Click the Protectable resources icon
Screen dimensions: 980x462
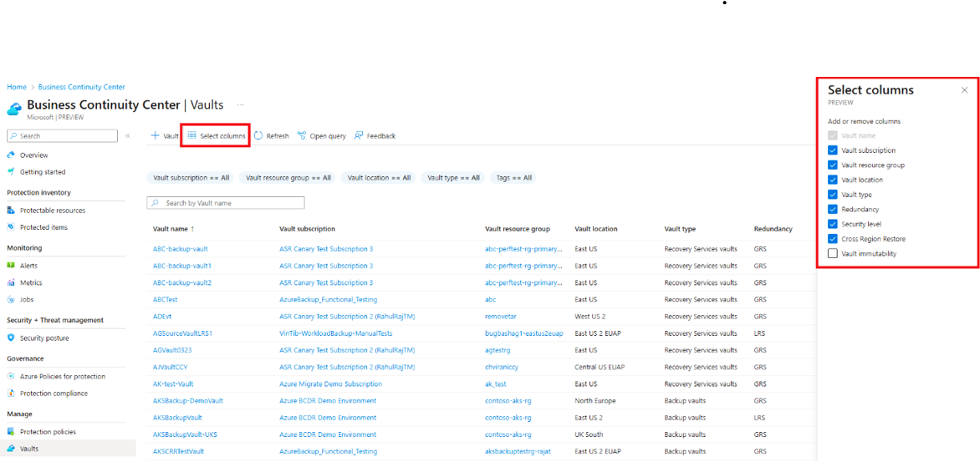11,211
